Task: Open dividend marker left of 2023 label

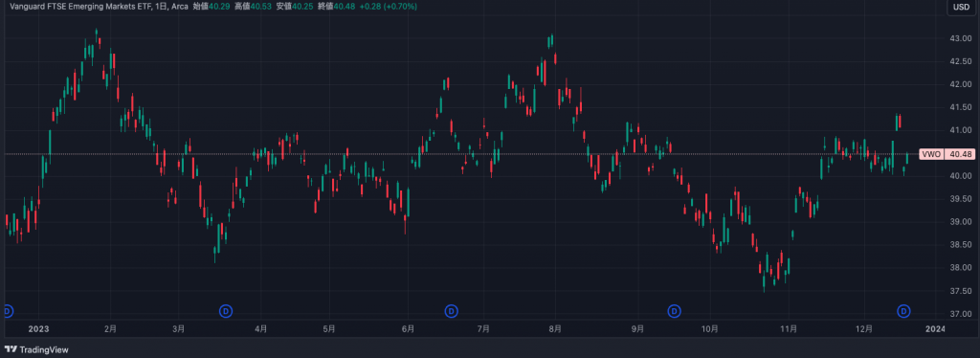Action: pyautogui.click(x=8, y=310)
